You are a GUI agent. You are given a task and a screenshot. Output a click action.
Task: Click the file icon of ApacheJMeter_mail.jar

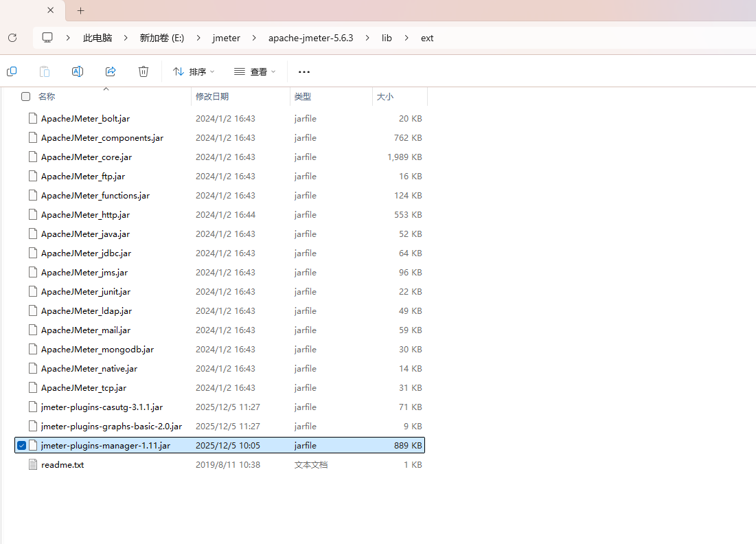(33, 330)
